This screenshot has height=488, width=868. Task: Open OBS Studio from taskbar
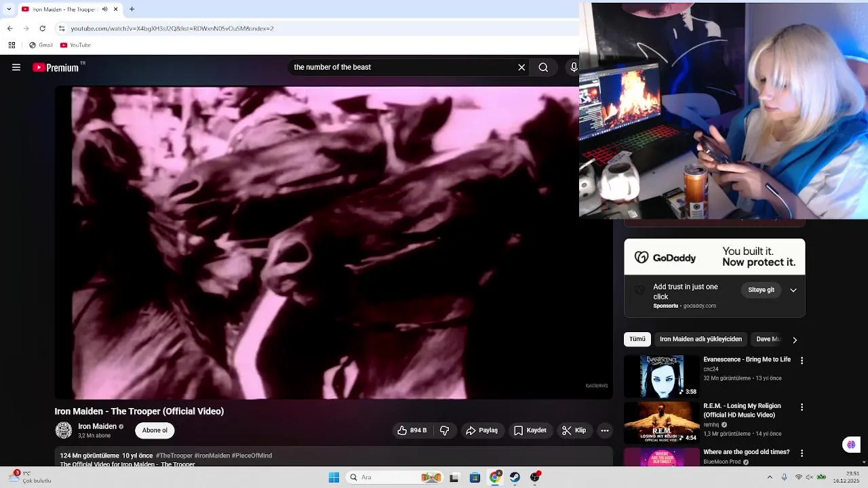click(535, 478)
